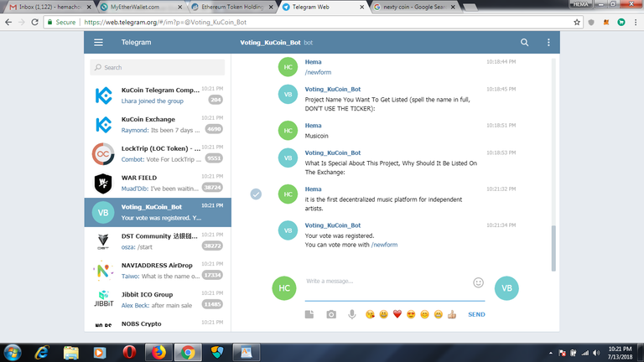The width and height of the screenshot is (644, 362).
Task: Show hidden tray icons arrow
Action: tap(550, 353)
